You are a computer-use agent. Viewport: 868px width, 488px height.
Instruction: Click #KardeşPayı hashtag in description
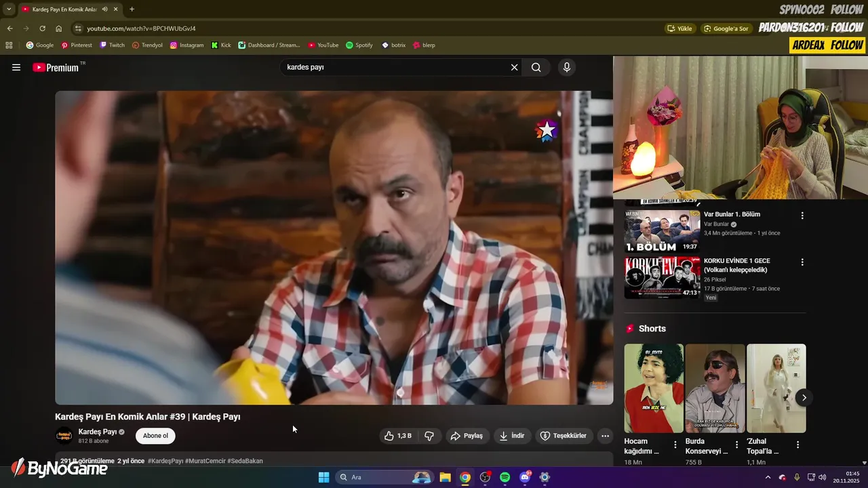pyautogui.click(x=165, y=461)
